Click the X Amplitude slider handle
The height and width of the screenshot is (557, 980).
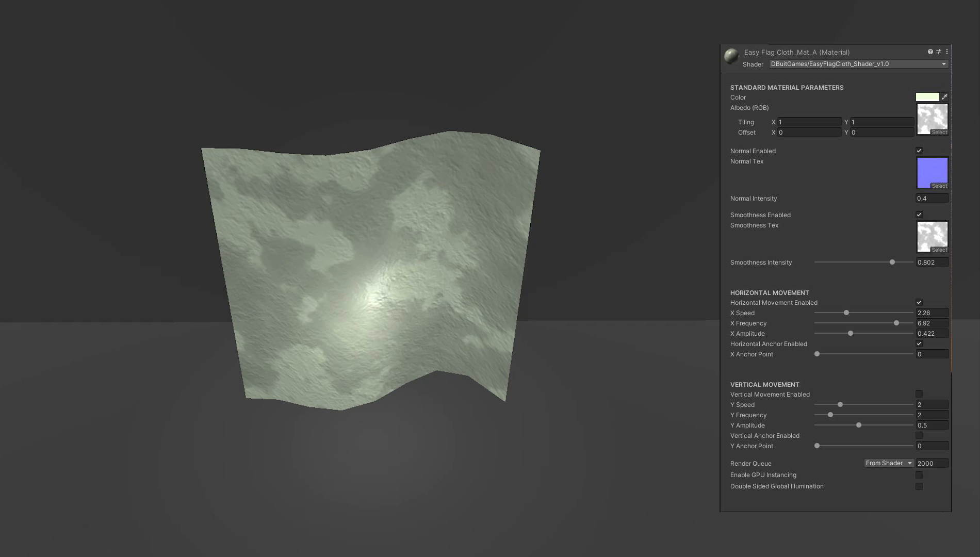[851, 333]
